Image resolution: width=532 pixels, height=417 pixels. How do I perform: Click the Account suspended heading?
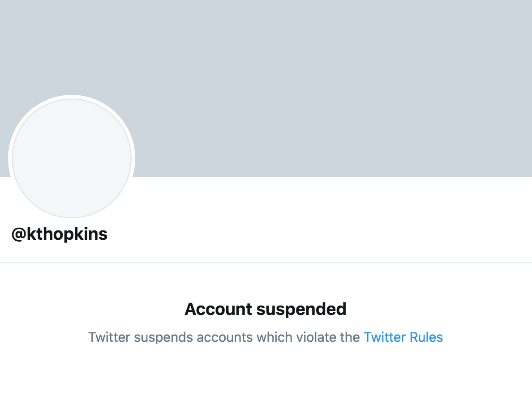[265, 309]
